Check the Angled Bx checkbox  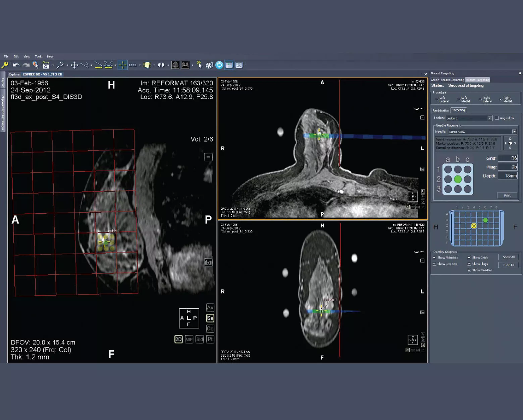(497, 118)
